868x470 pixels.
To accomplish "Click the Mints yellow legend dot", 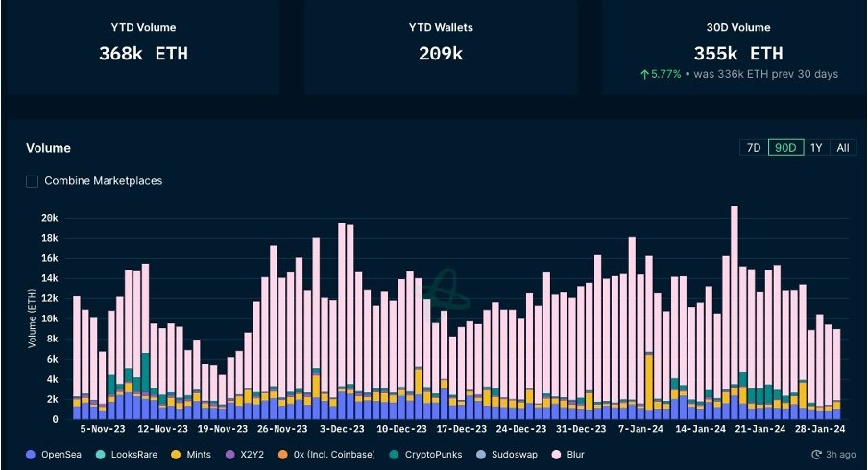I will click(x=176, y=455).
